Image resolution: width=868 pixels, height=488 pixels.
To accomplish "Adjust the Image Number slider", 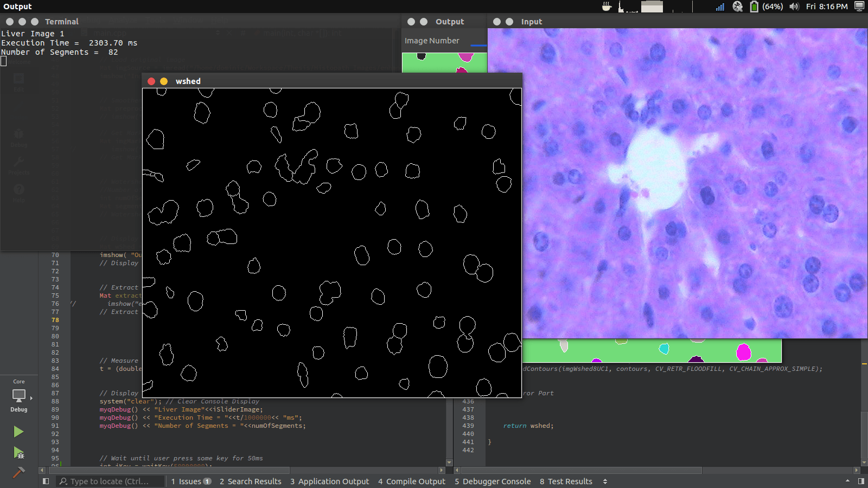I will coord(478,45).
